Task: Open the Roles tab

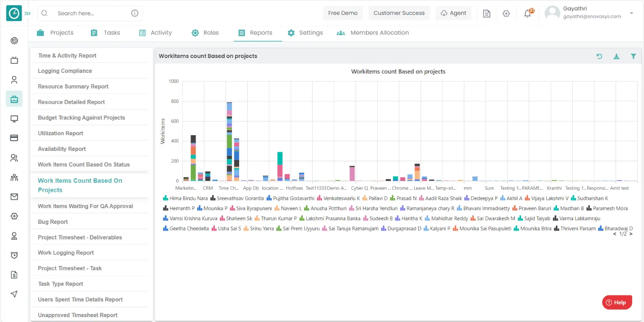Action: [205, 33]
